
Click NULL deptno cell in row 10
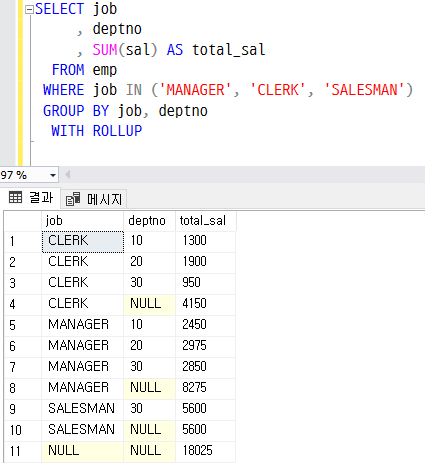[x=149, y=430]
